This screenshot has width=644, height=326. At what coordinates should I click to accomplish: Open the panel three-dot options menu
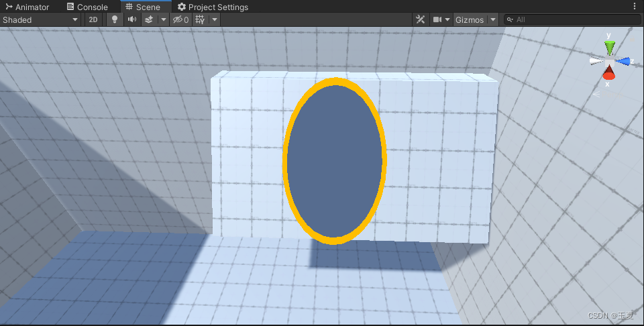click(x=635, y=6)
